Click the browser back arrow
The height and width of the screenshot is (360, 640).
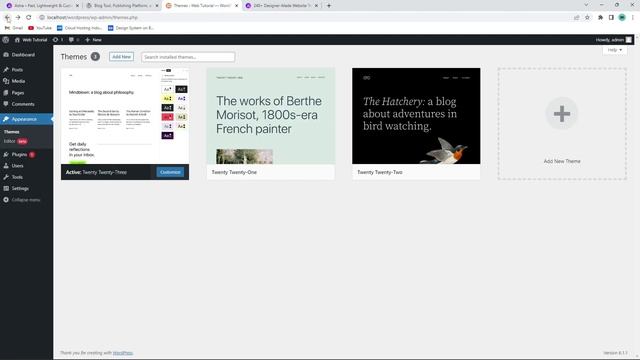pyautogui.click(x=7, y=18)
